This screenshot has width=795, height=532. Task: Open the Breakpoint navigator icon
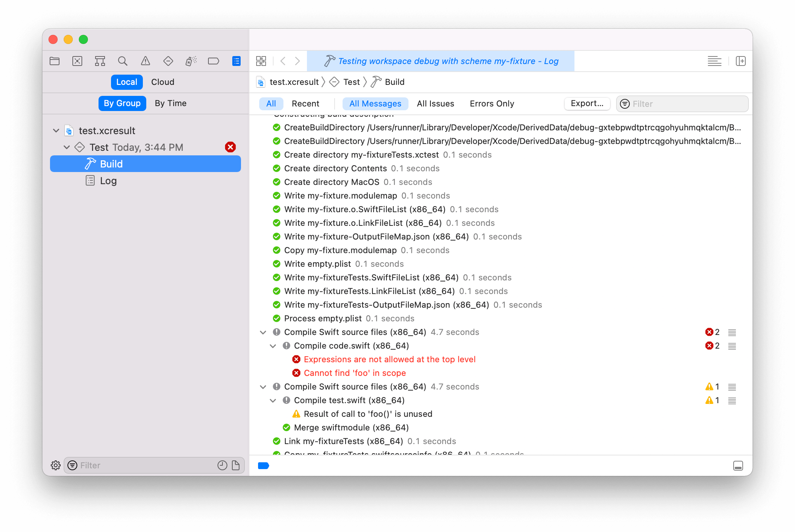[213, 61]
